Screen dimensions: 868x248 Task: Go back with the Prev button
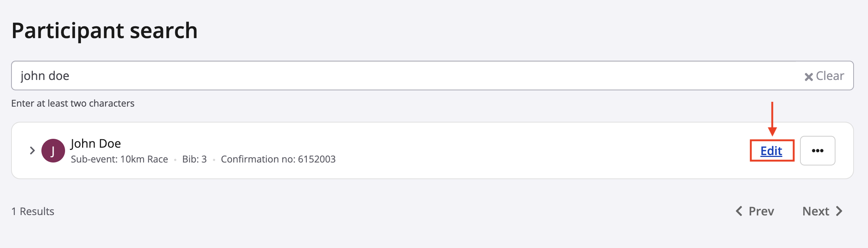point(761,211)
